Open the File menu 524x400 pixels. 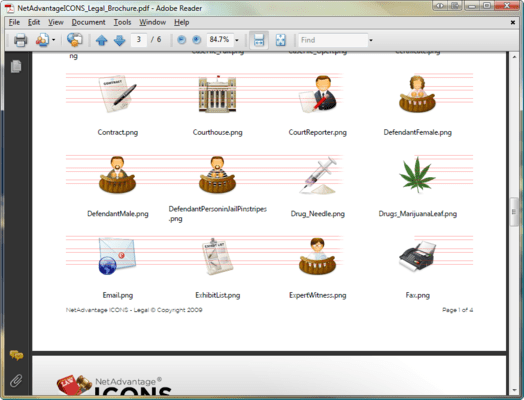(14, 22)
